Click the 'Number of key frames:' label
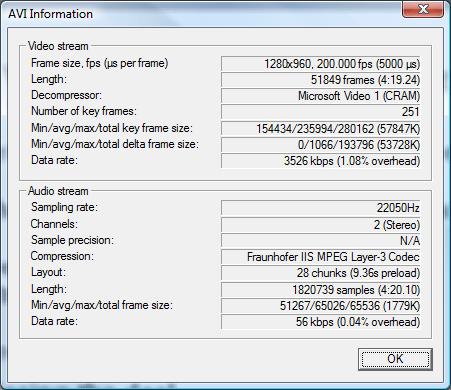The image size is (451, 390). [x=84, y=111]
